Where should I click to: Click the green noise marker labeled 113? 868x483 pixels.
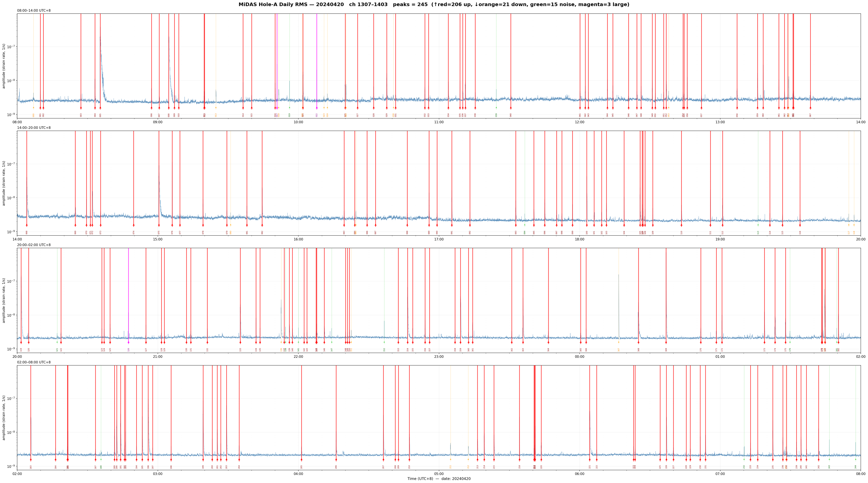(758, 225)
